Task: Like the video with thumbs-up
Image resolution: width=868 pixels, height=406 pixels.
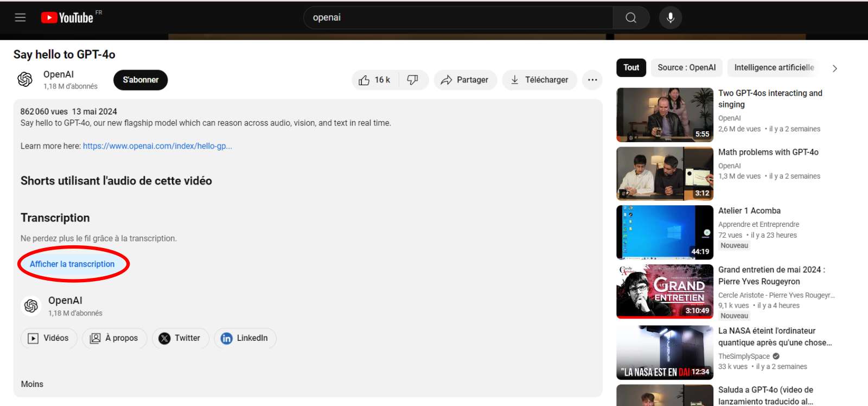Action: pyautogui.click(x=364, y=80)
